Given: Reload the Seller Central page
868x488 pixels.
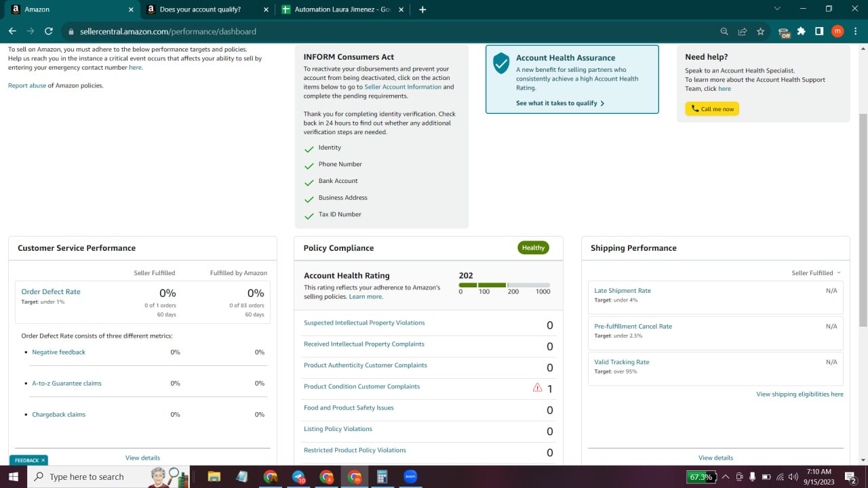Looking at the screenshot, I should [48, 31].
